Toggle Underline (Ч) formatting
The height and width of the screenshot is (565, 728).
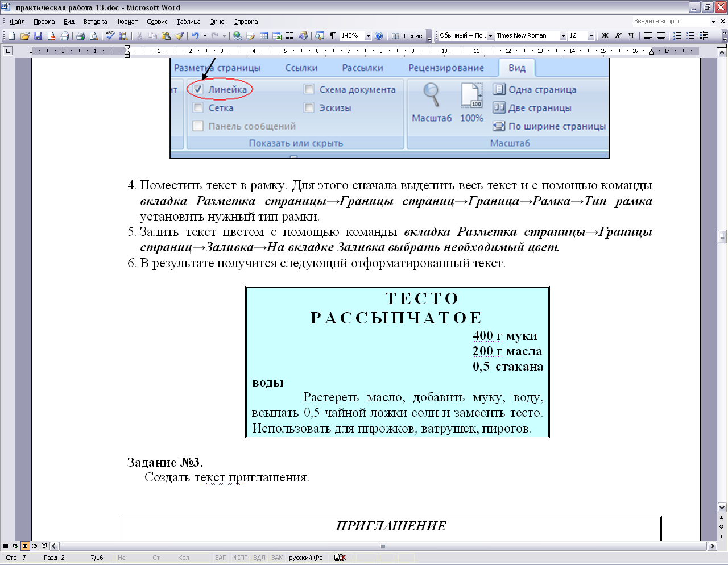[x=631, y=36]
